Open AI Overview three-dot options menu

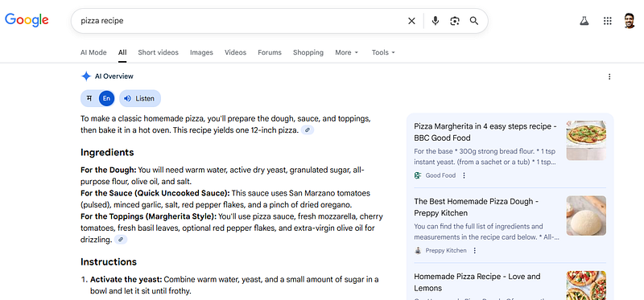coord(609,76)
